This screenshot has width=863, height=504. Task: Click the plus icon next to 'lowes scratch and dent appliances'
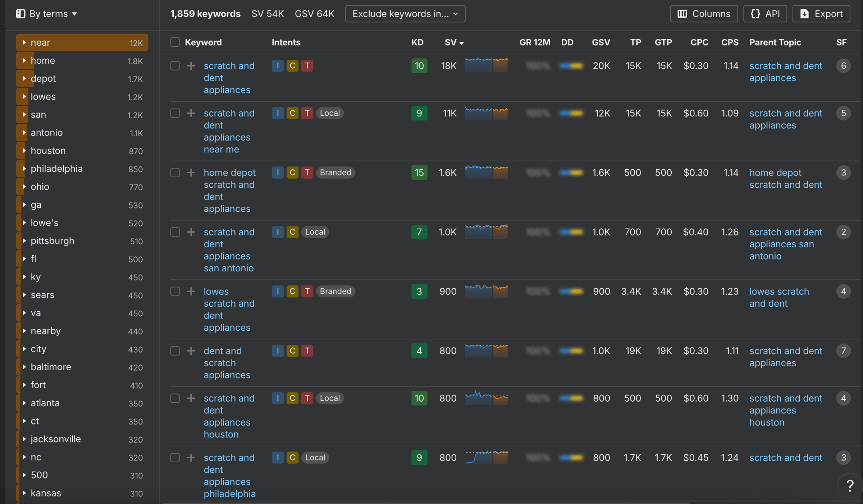pos(191,291)
